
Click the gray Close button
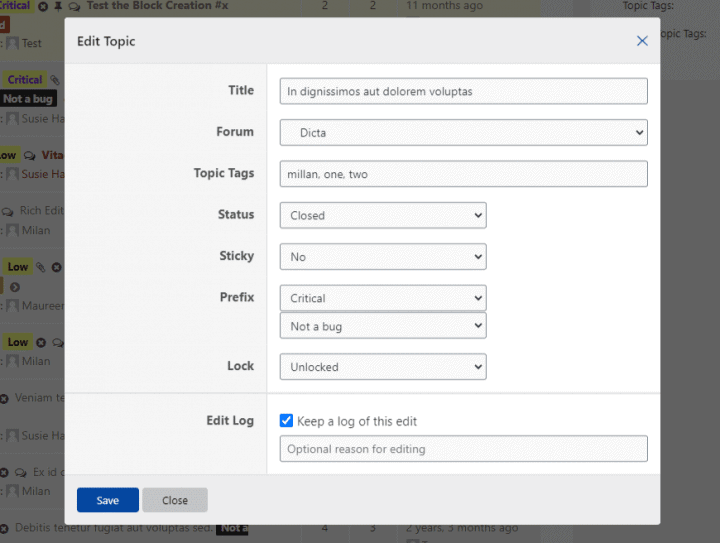pos(175,500)
